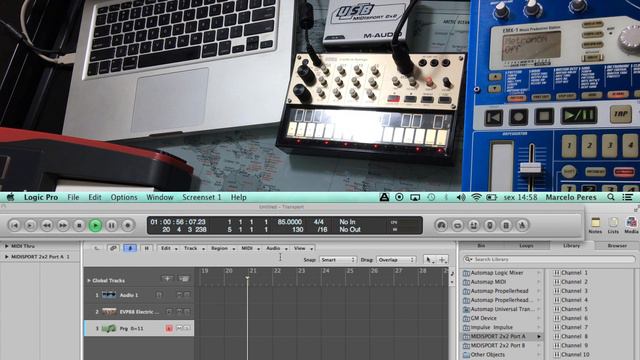Open the macOS volume menu
The height and width of the screenshot is (360, 640).
pyautogui.click(x=461, y=197)
